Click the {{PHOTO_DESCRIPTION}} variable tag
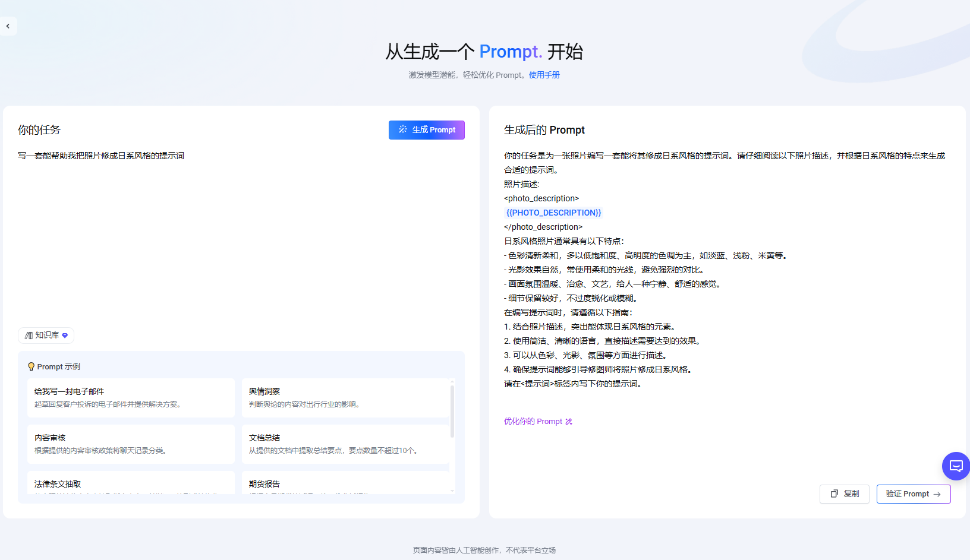Viewport: 970px width, 560px height. 553,213
